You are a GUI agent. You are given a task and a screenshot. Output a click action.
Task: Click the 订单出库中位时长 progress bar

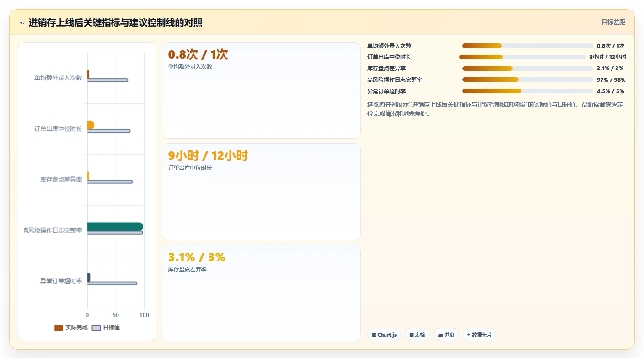click(x=522, y=57)
